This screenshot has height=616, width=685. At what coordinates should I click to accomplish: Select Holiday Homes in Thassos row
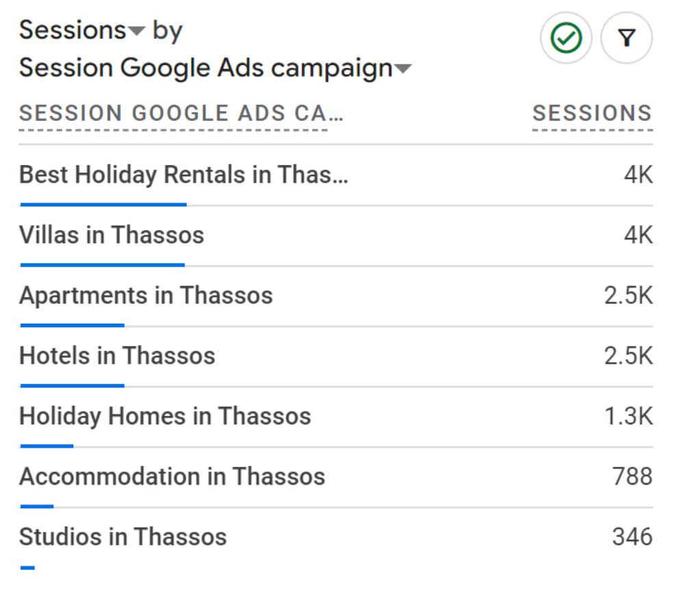coord(336,417)
